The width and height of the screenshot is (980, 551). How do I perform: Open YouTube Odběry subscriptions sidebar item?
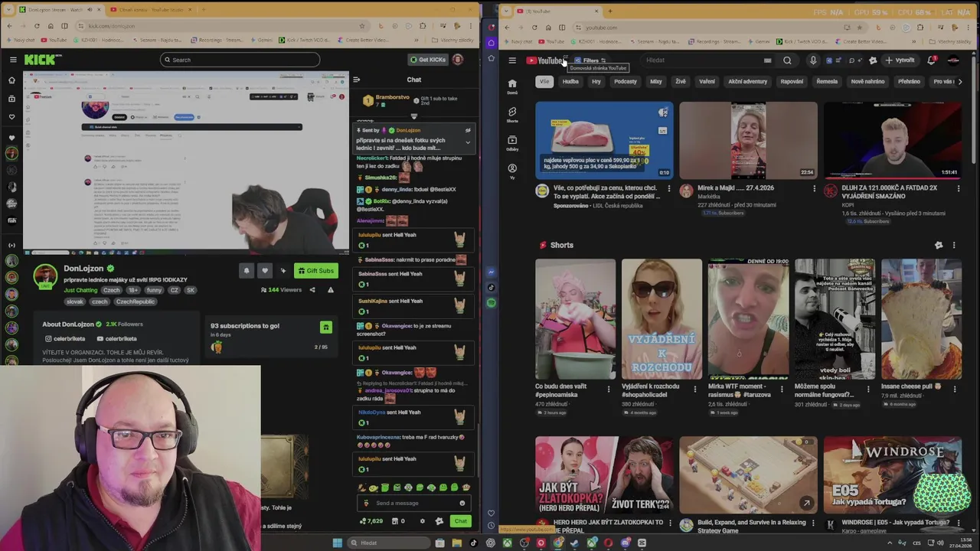tap(512, 143)
